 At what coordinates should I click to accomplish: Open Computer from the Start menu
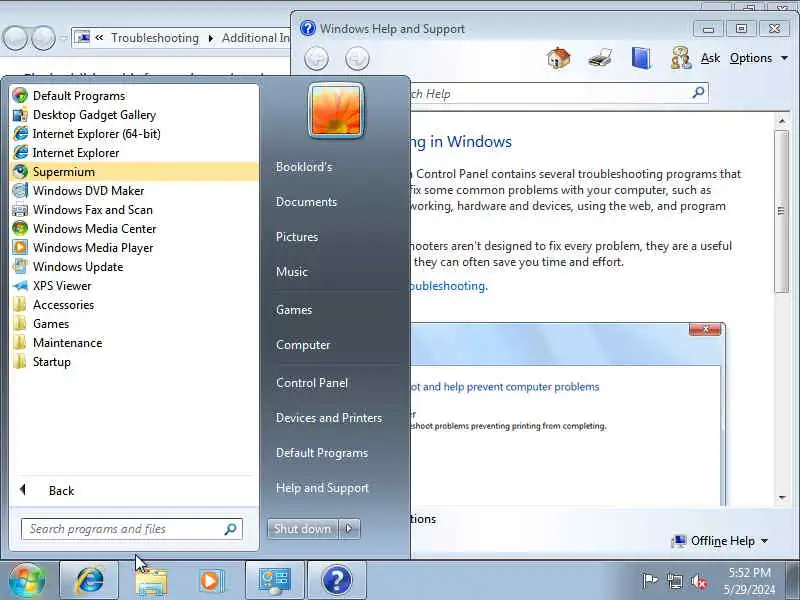click(303, 345)
